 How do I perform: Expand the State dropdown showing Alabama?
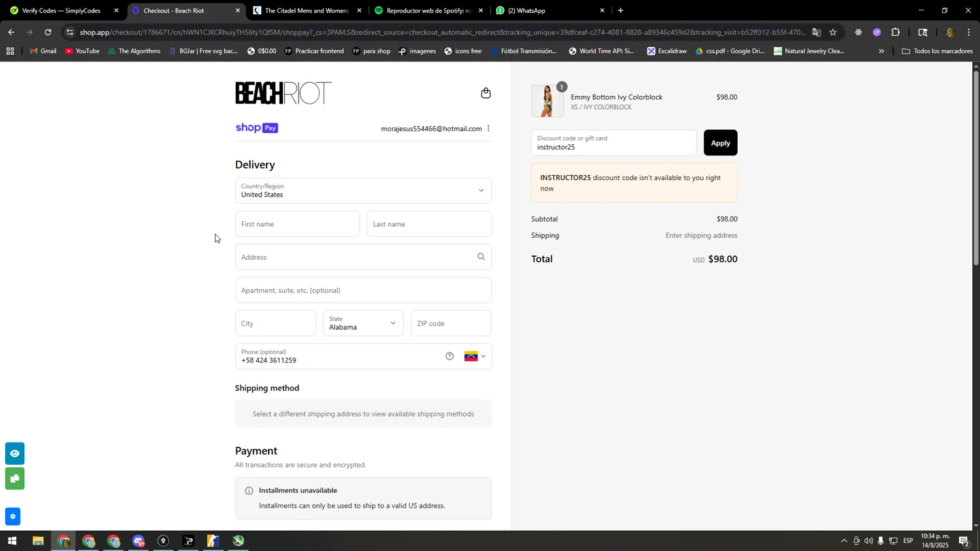[363, 323]
